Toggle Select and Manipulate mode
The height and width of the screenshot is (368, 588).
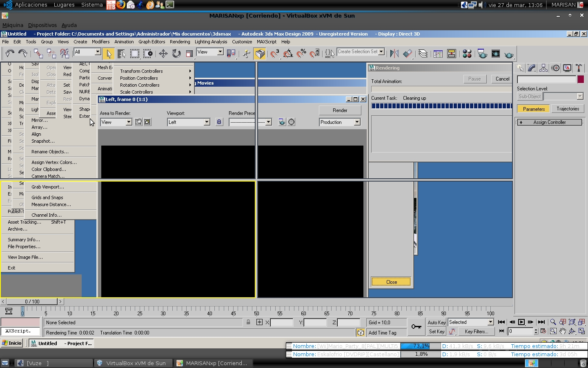pos(246,54)
